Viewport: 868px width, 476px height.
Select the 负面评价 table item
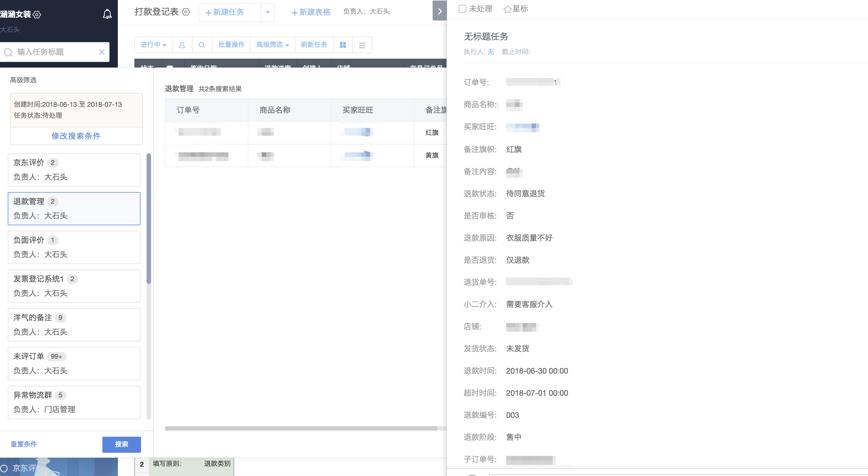pyautogui.click(x=74, y=247)
